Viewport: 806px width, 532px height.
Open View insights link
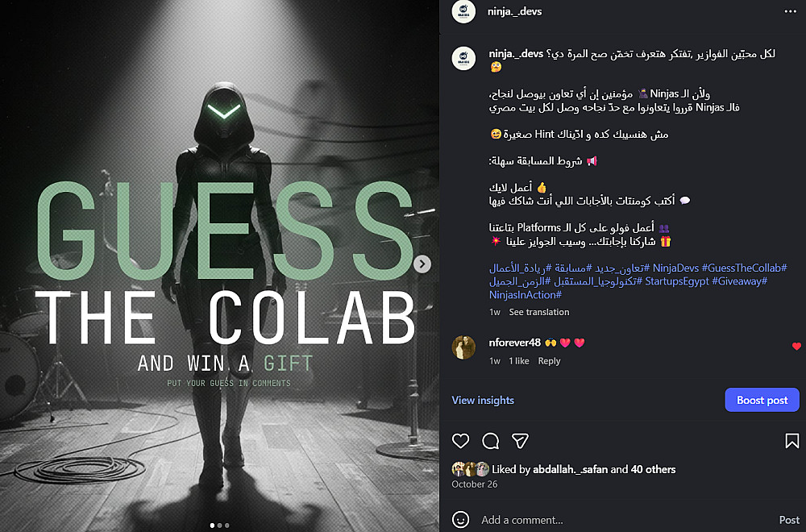483,400
